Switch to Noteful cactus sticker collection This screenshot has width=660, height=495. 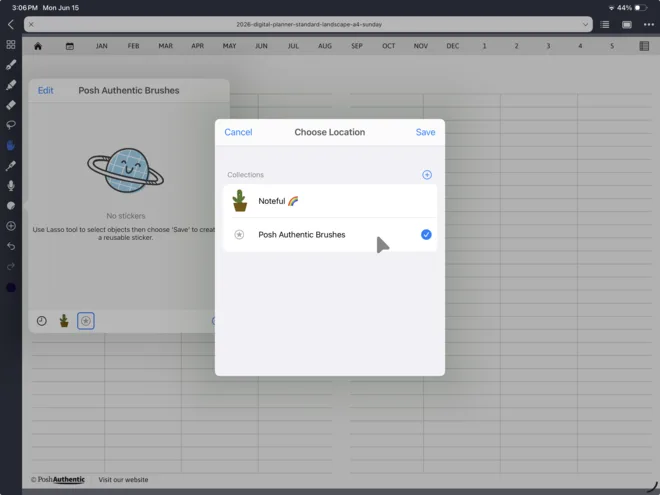(64, 321)
